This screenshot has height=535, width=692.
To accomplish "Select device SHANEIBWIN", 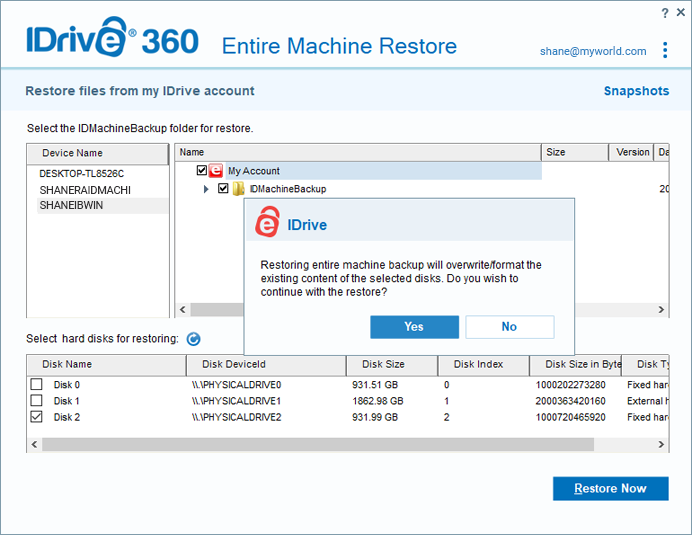I will click(102, 206).
